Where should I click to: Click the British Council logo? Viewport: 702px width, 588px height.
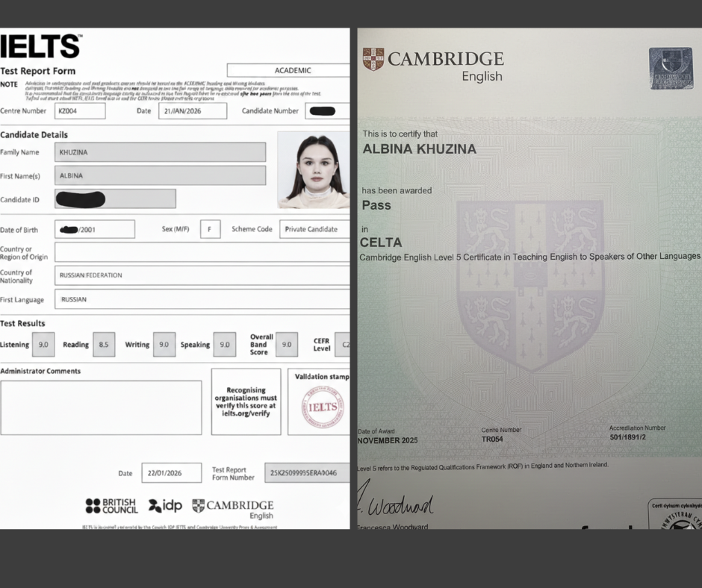111,506
